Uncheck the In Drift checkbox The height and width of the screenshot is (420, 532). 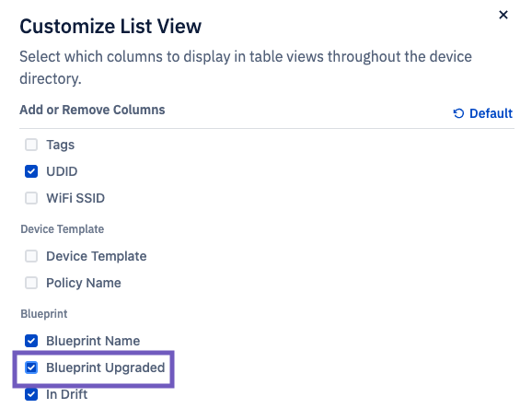pos(31,394)
